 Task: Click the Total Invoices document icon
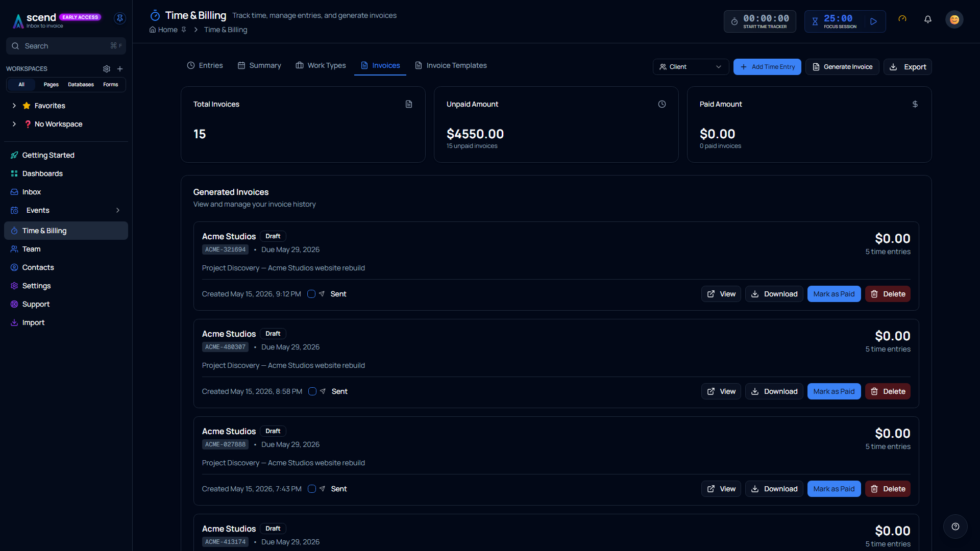coord(409,104)
